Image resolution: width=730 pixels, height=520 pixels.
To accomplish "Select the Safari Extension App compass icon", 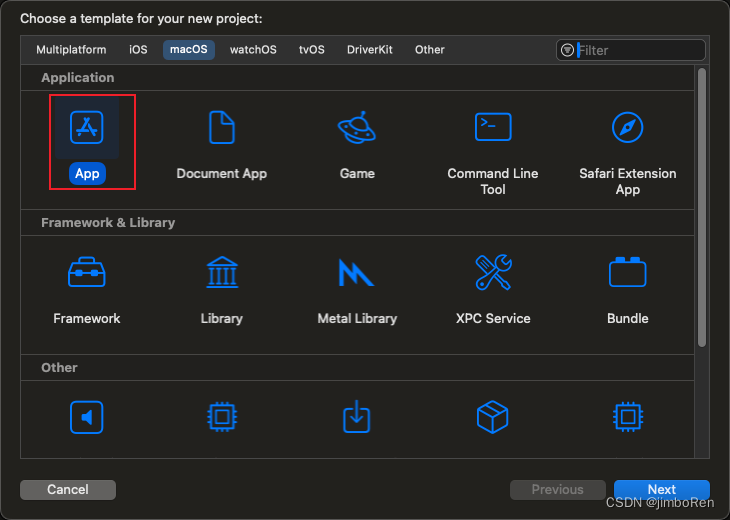I will coord(628,127).
